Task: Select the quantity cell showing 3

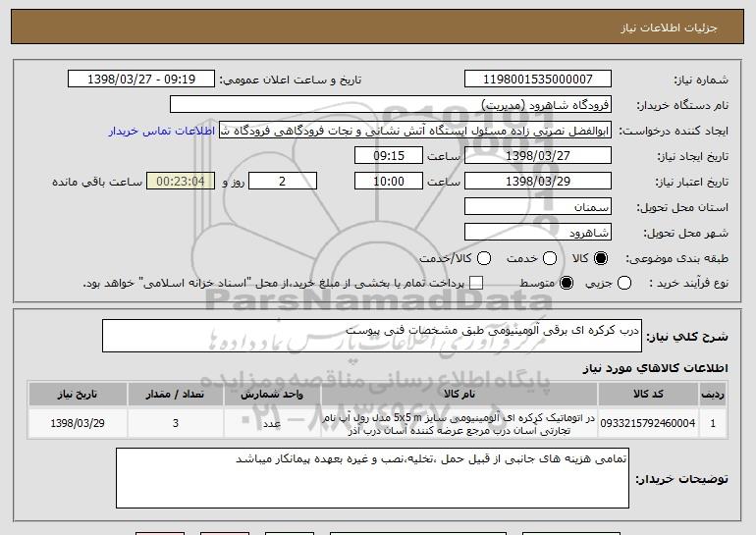Action: (x=175, y=423)
